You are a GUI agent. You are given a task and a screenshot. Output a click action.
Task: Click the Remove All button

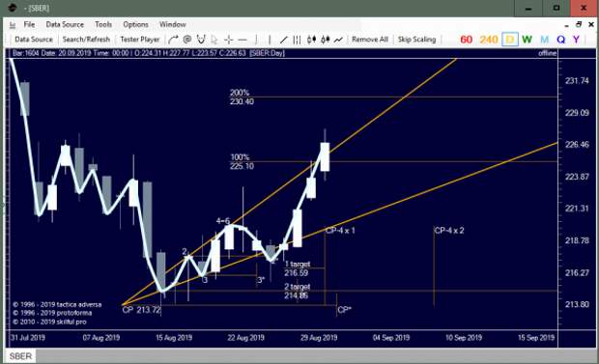point(370,40)
